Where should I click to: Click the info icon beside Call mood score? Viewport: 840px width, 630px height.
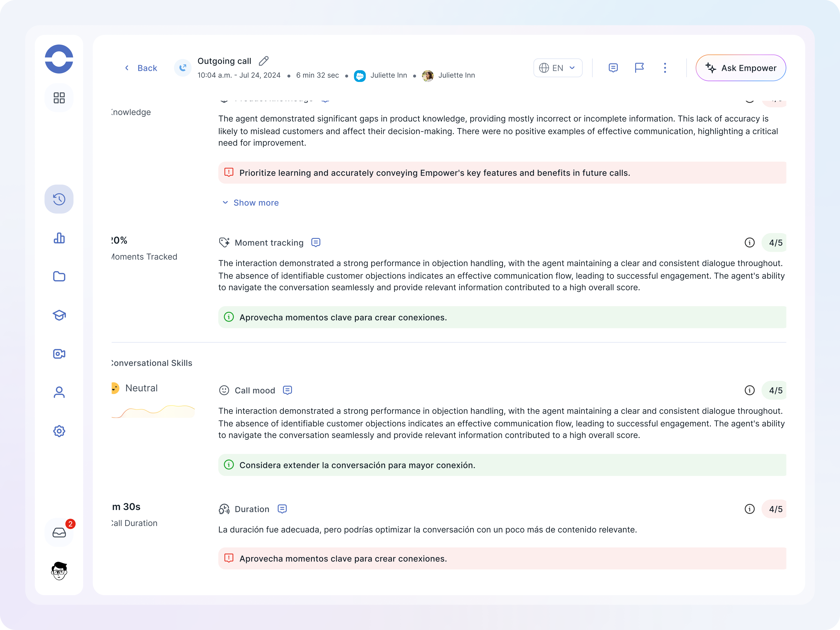point(749,390)
